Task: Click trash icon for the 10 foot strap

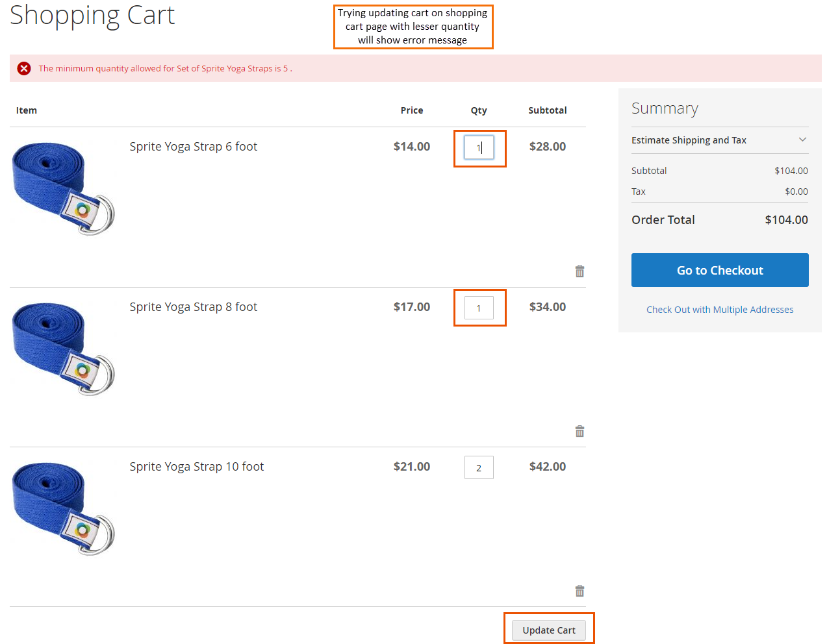Action: (x=579, y=591)
